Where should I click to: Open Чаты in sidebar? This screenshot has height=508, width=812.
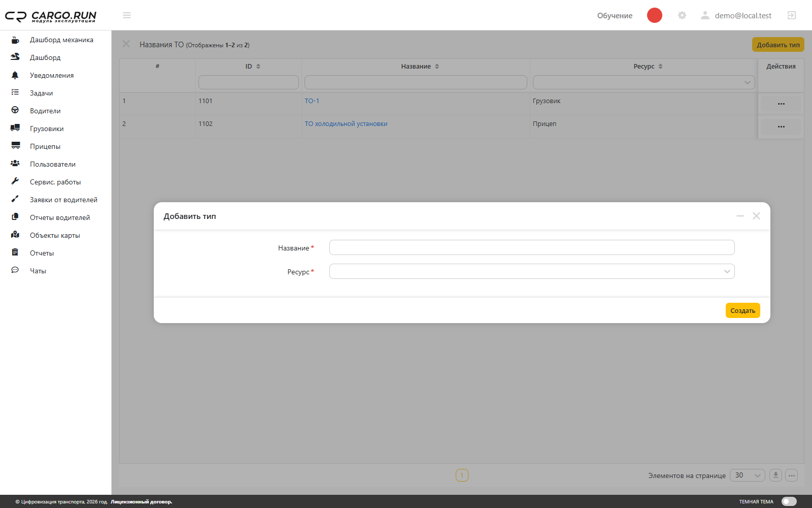pyautogui.click(x=38, y=271)
